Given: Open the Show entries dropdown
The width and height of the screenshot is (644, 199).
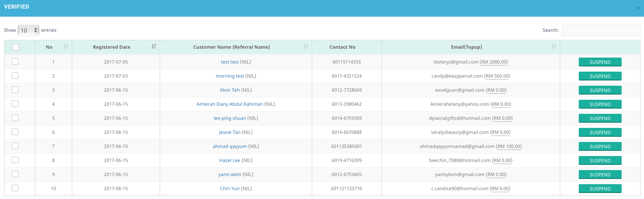Looking at the screenshot, I should (28, 30).
